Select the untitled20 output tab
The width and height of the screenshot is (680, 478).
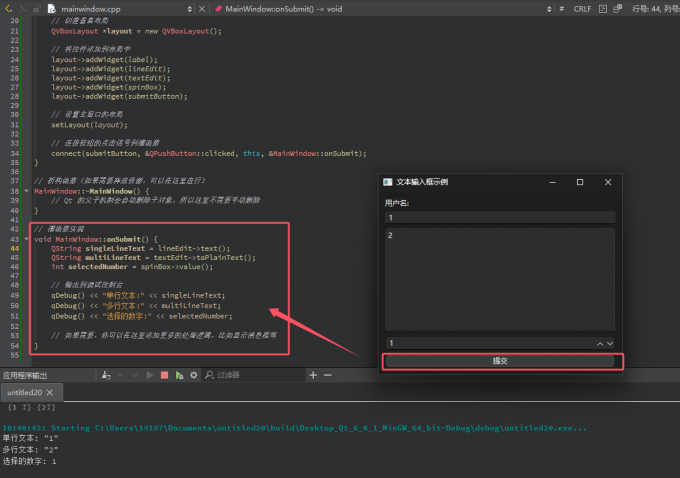tap(24, 393)
